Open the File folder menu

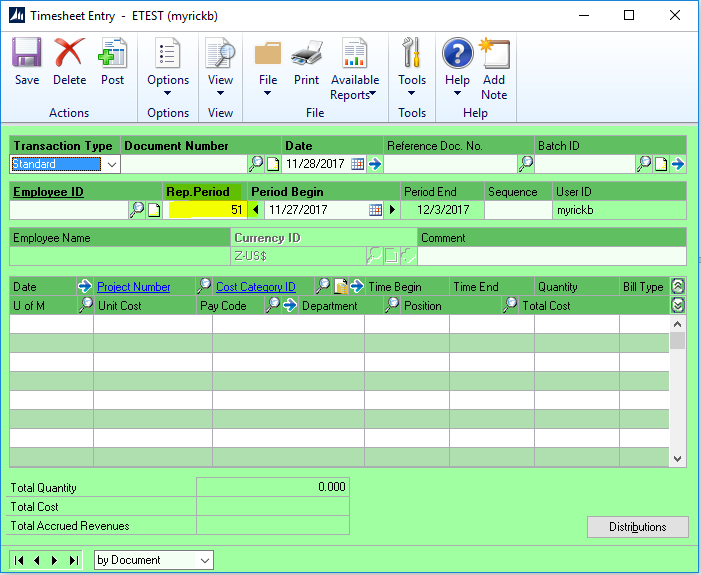point(268,67)
